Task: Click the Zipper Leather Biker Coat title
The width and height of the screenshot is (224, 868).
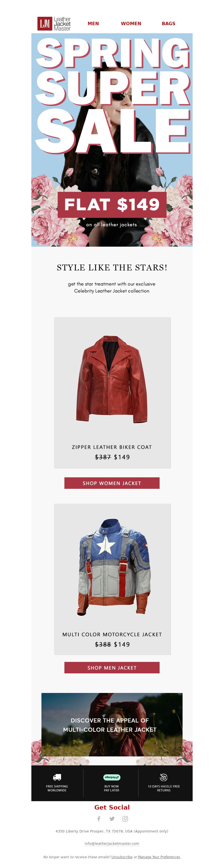Action: coord(112,447)
